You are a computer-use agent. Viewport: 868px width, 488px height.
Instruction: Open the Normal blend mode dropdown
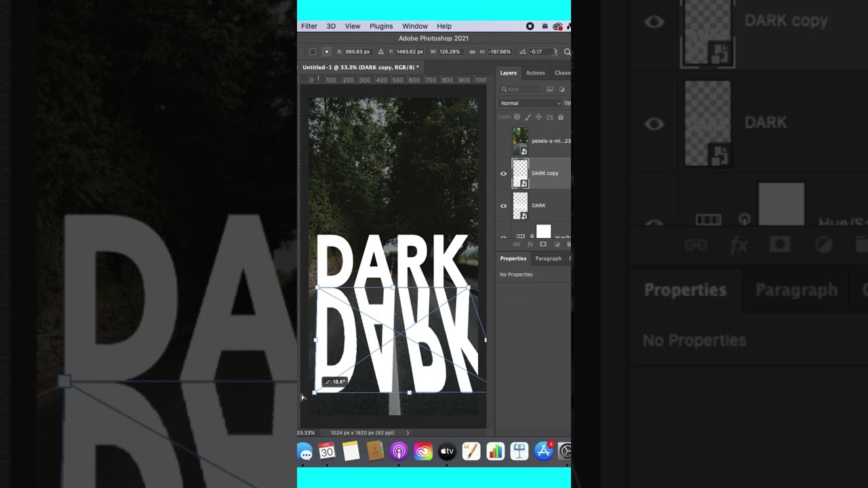(530, 103)
